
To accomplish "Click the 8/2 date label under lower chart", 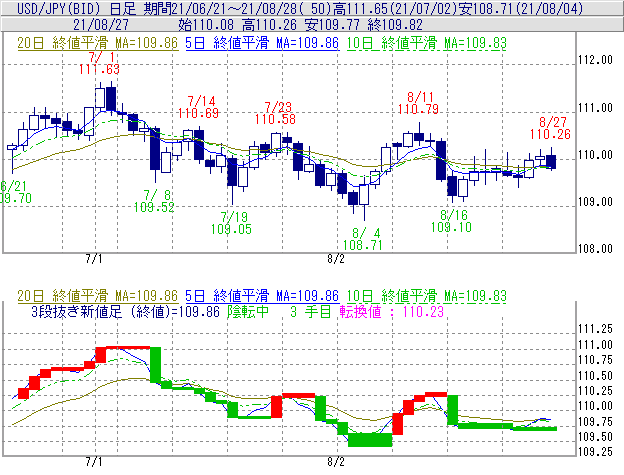I will coord(336,462).
